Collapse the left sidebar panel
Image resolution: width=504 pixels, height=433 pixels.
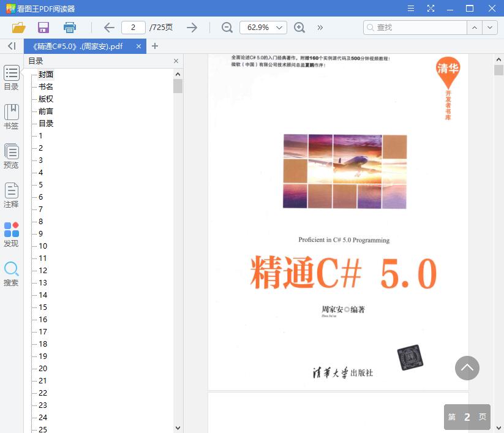[x=12, y=47]
